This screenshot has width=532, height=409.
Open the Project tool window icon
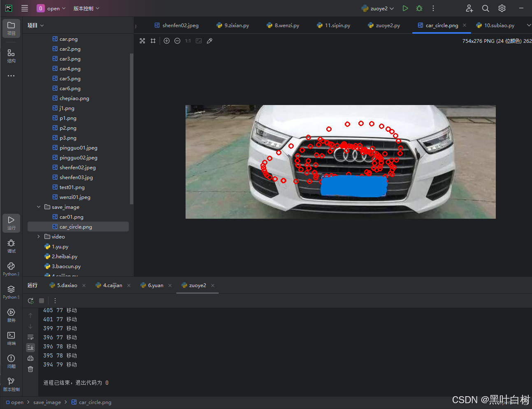click(x=11, y=28)
